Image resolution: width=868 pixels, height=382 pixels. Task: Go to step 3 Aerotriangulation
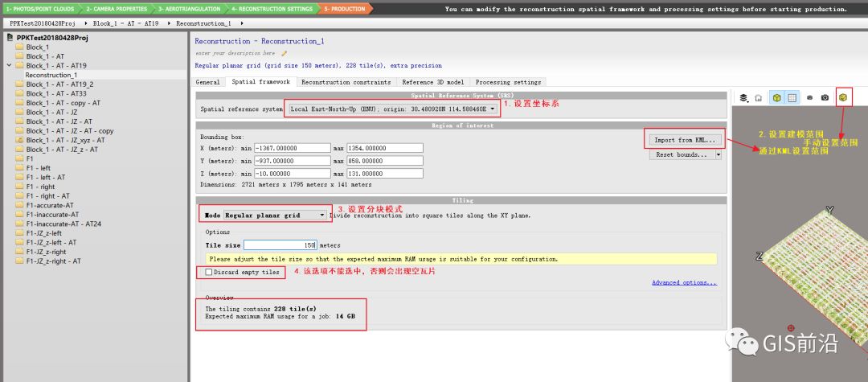coord(190,9)
